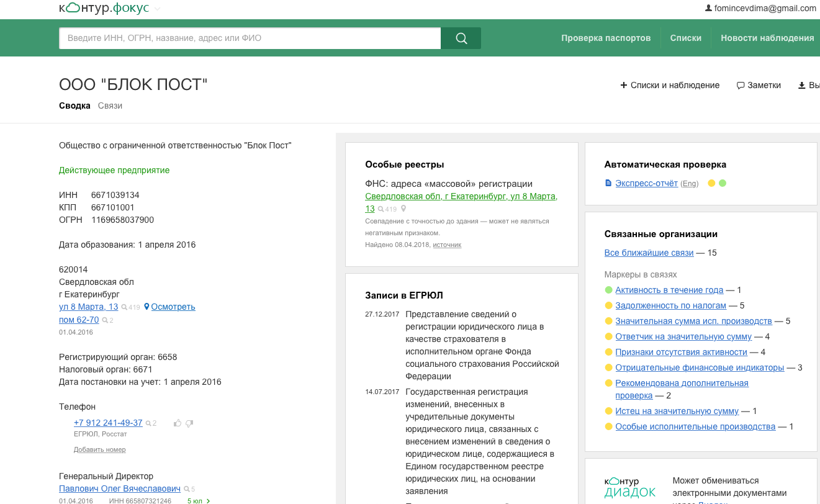Screen dimensions: 820x504
Task: Click the ИНН value 6671039134
Action: point(115,195)
